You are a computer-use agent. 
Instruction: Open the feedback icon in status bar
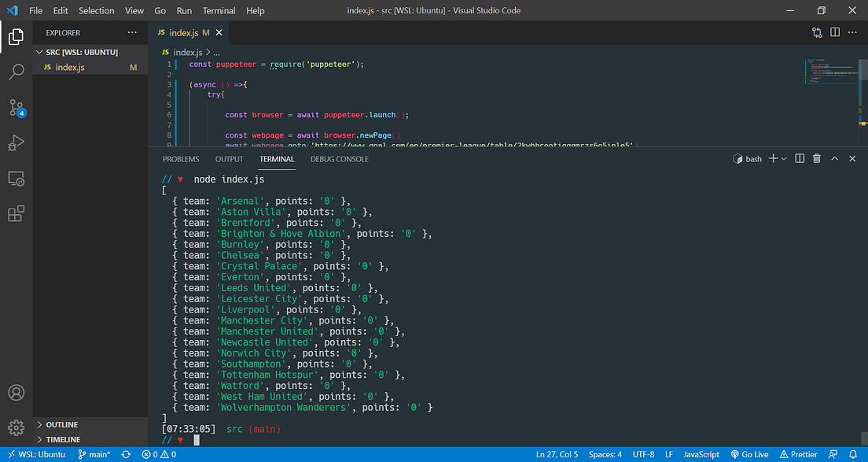click(x=833, y=454)
